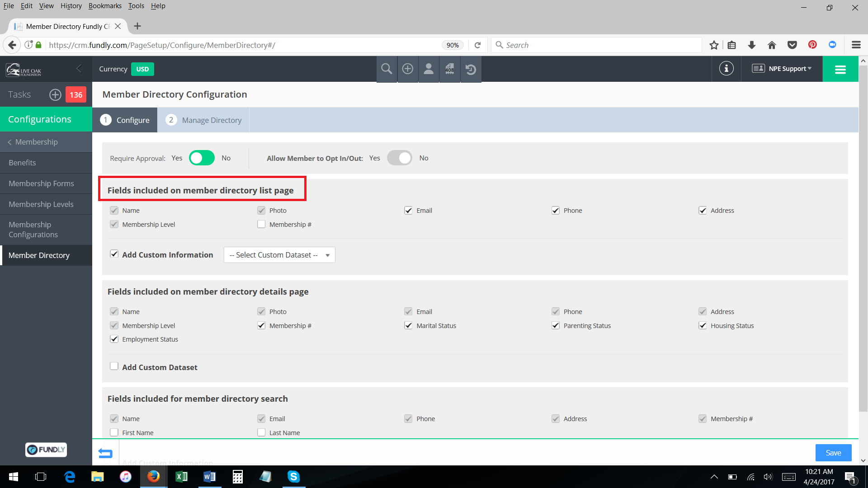Open the recent history icon in the CRM toolbar
The height and width of the screenshot is (488, 868).
click(x=471, y=69)
